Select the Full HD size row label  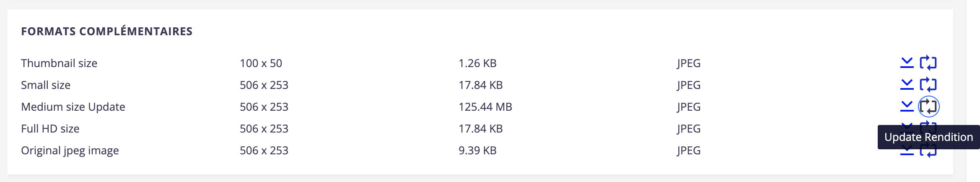50,129
